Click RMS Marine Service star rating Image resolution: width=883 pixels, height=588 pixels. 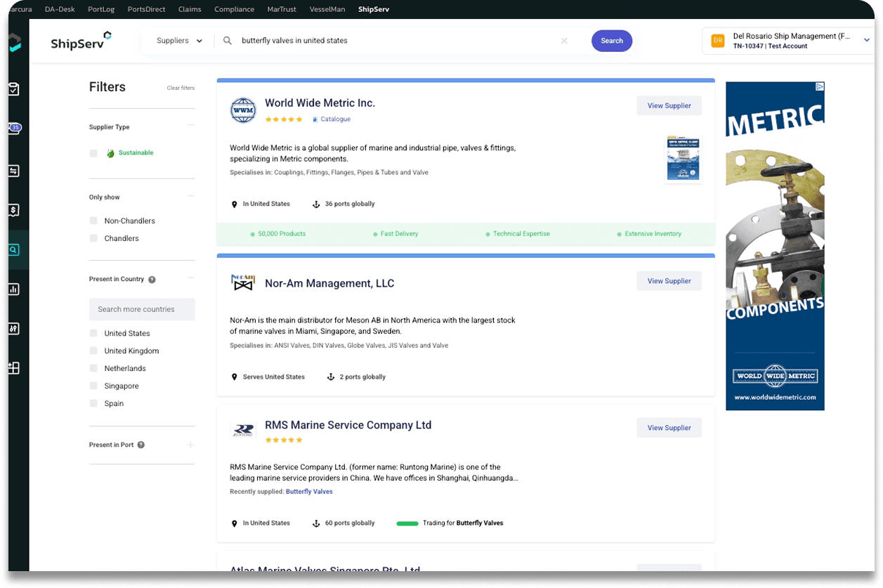click(284, 440)
